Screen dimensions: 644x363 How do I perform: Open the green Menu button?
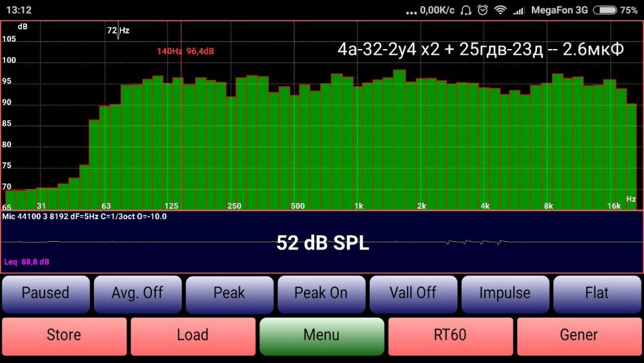coord(321,335)
